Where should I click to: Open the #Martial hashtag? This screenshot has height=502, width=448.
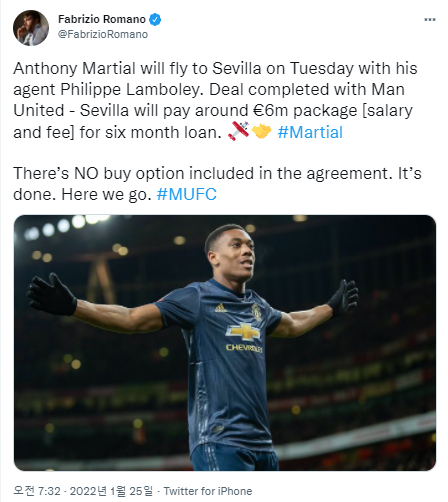[310, 132]
